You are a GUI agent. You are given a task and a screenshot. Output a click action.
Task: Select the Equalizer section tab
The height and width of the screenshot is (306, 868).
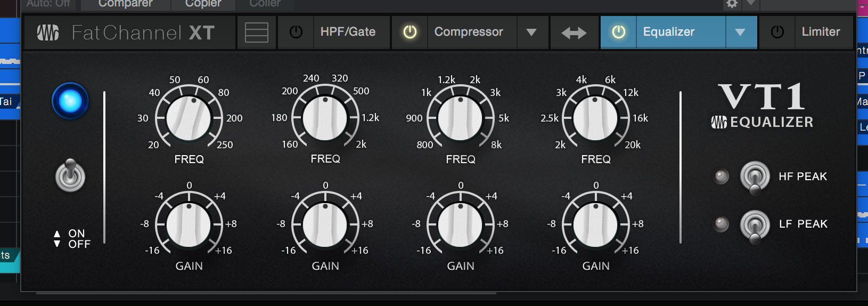pos(681,33)
